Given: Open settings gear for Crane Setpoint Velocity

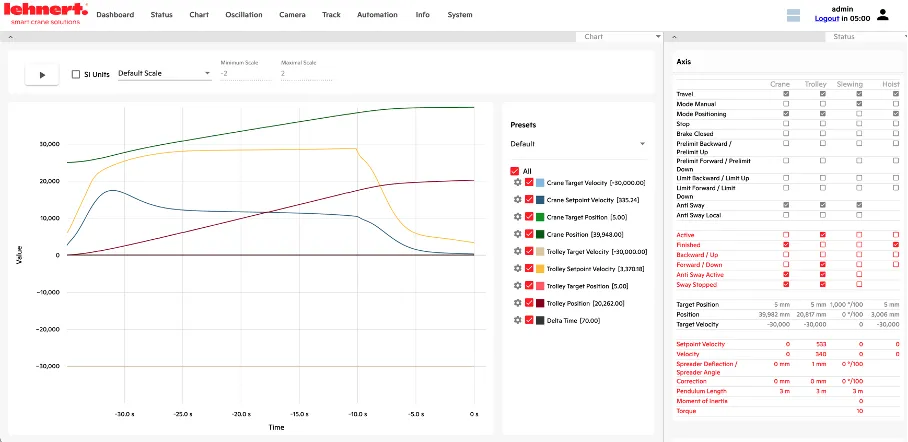Looking at the screenshot, I should tap(518, 199).
